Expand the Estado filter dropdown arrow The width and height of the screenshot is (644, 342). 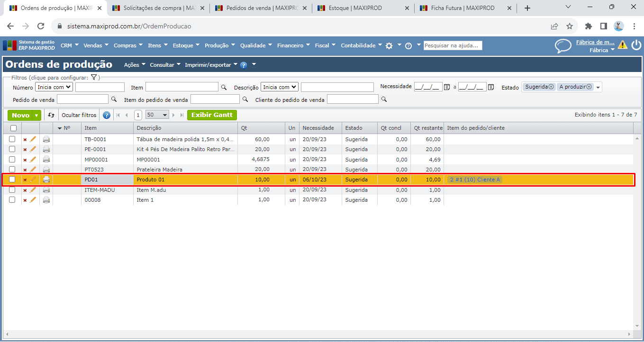[598, 88]
